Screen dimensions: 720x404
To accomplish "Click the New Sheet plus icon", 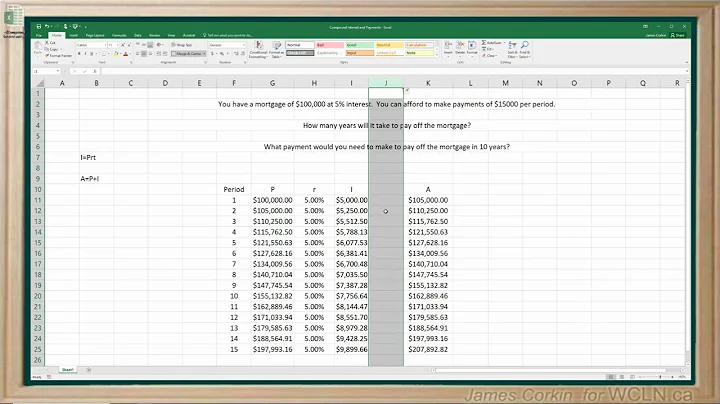I will (89, 370).
